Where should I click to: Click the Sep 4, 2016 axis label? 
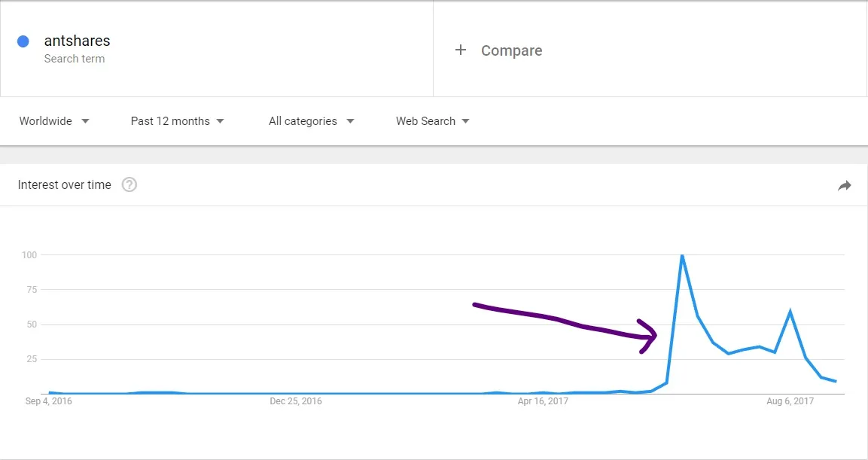pyautogui.click(x=49, y=401)
